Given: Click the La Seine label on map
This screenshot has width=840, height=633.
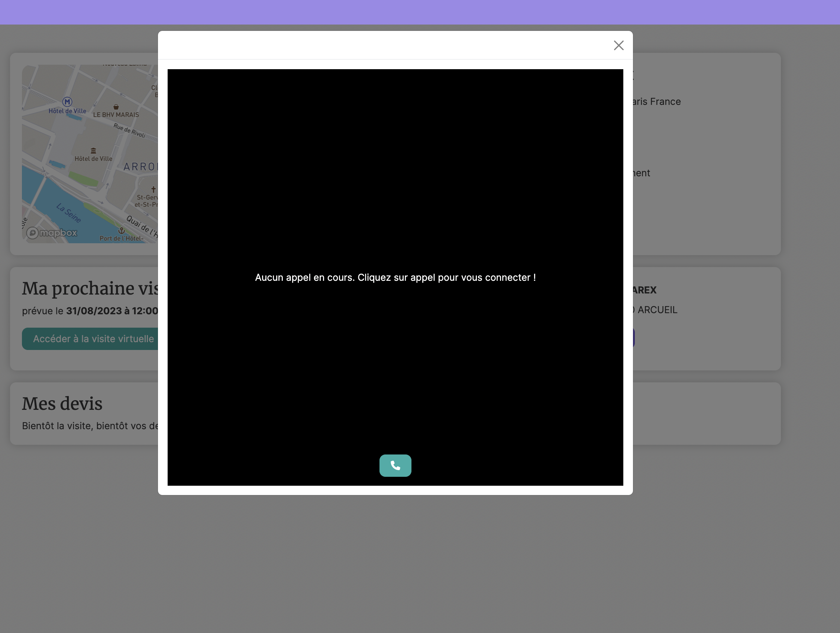Looking at the screenshot, I should pyautogui.click(x=69, y=213).
